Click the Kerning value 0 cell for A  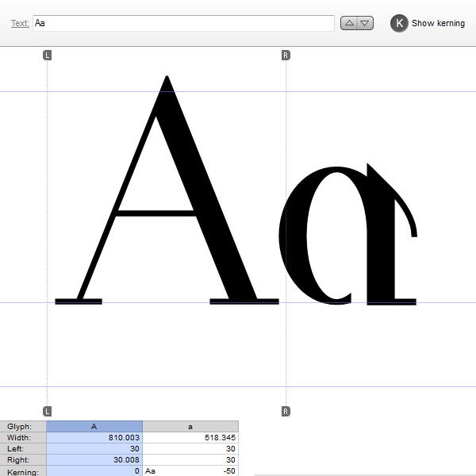(x=94, y=470)
